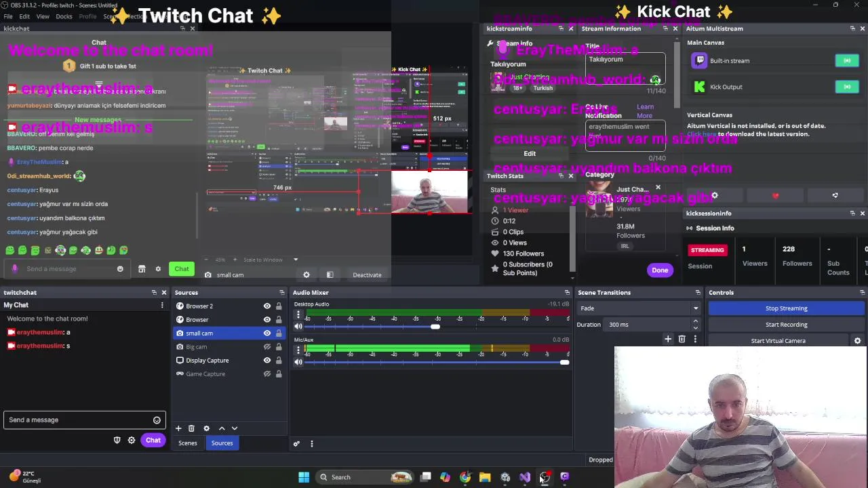Open twitchchat chat settings gear
The height and width of the screenshot is (488, 868).
[x=132, y=441]
